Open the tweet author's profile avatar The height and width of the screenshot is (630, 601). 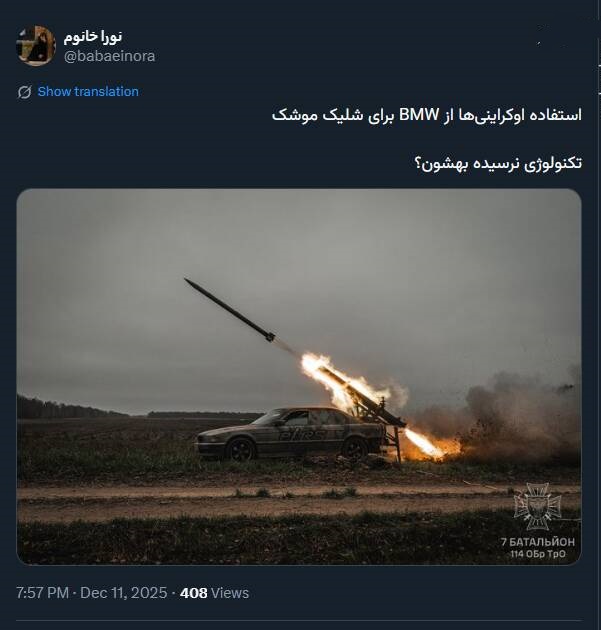click(x=35, y=45)
